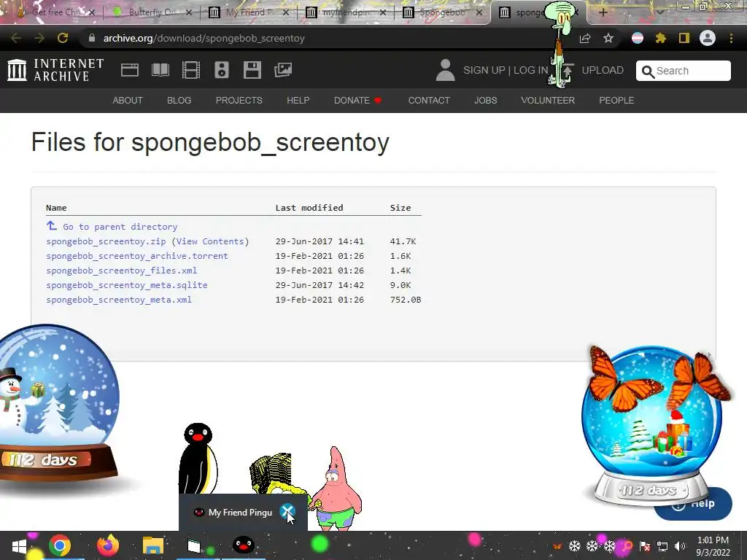The image size is (747, 560).
Task: Click the UPLOAD link
Action: pos(603,70)
